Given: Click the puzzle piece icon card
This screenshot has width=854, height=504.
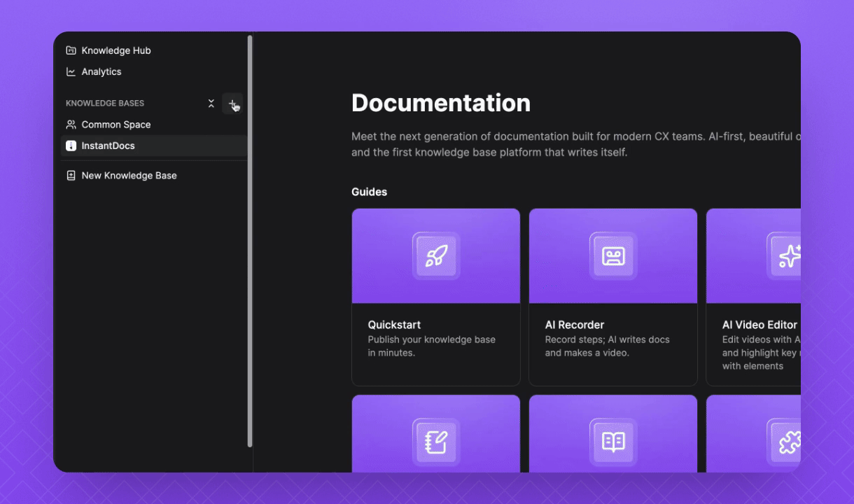Looking at the screenshot, I should click(753, 434).
